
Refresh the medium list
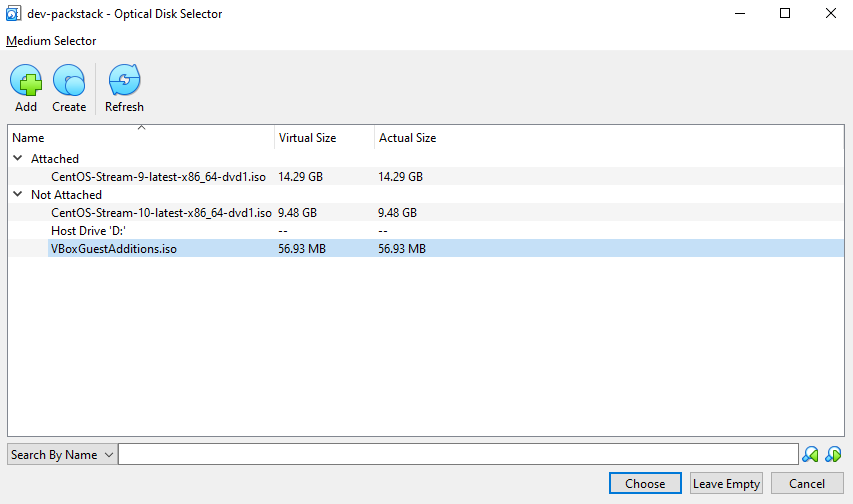(124, 81)
